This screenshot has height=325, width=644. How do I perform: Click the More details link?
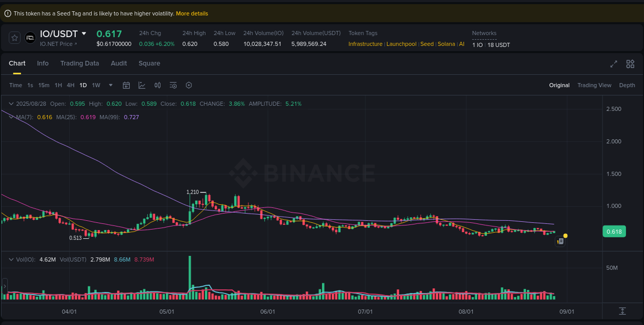point(192,13)
